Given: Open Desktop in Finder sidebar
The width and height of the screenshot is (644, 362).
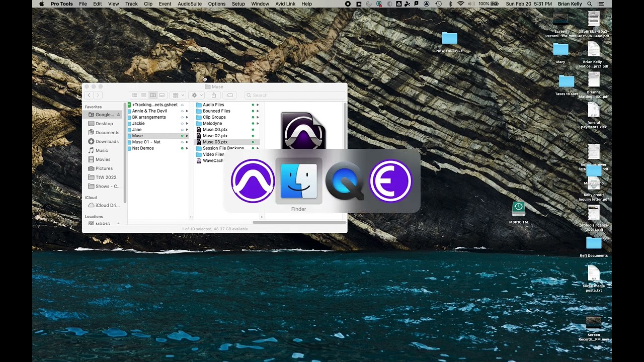Looking at the screenshot, I should tap(103, 124).
